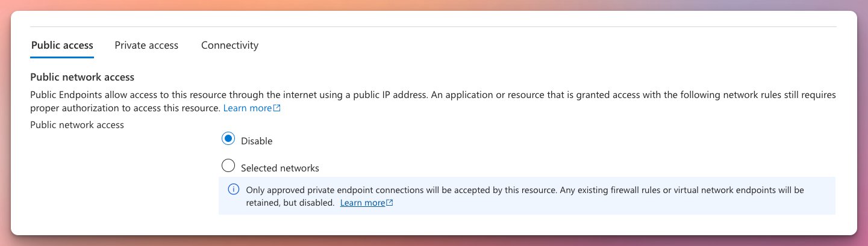
Task: Click the Public Endpoints description paragraph
Action: tap(433, 102)
